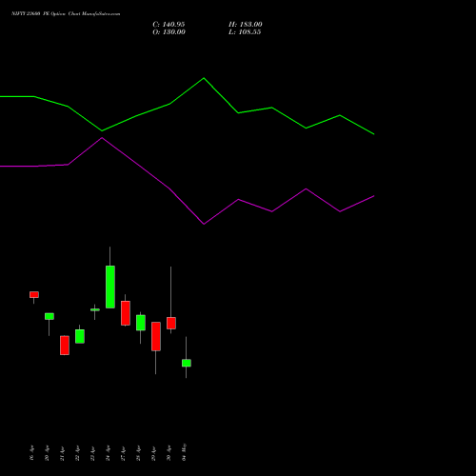Screen dimensions: 476x476
Task: Click the tall green candle for 24 Apr
Action: (x=110, y=287)
